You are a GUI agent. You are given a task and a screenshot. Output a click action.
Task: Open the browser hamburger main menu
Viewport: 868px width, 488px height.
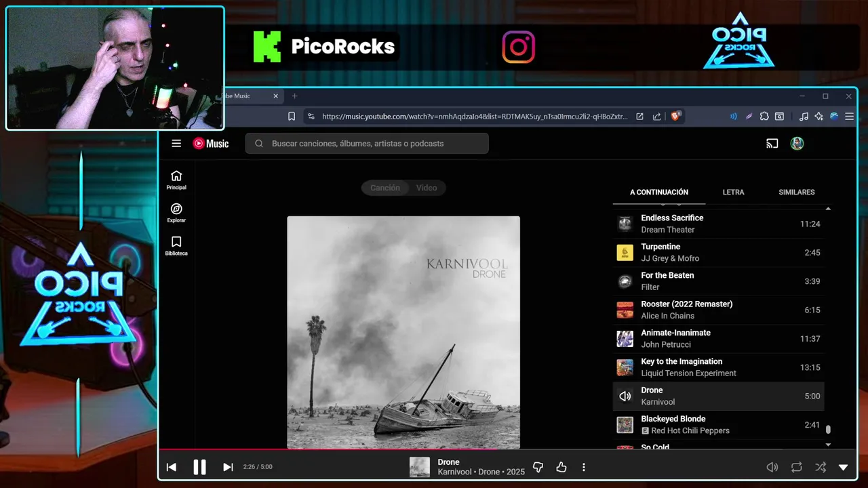[849, 117]
